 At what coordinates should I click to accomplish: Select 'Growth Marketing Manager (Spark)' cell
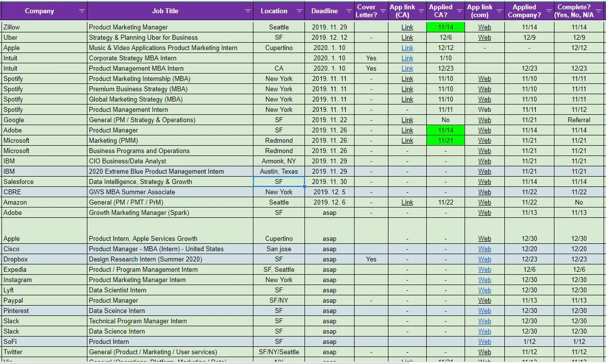click(x=170, y=212)
